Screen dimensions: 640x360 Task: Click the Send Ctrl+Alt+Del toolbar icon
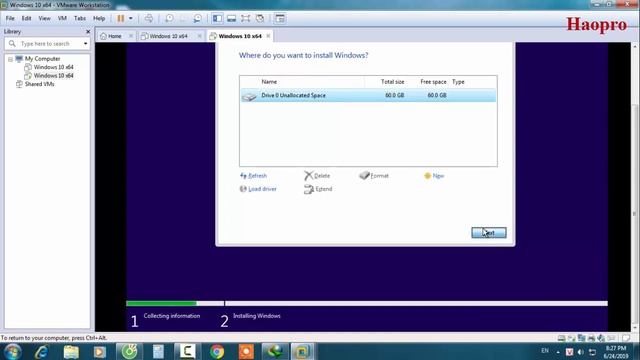click(x=149, y=18)
